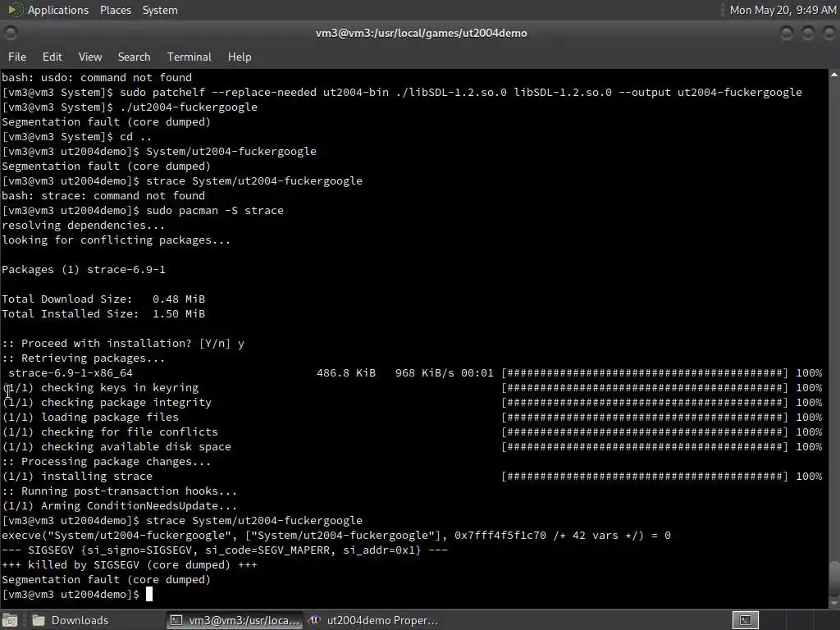Screen dimensions: 840x630
Task: Click the clock showing Mon May 20
Action: tap(782, 10)
